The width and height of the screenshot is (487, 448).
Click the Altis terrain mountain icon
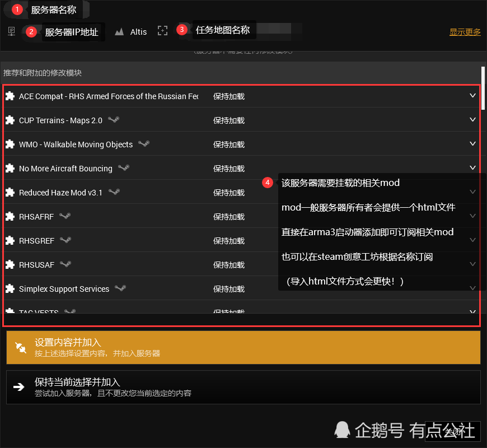[x=119, y=32]
